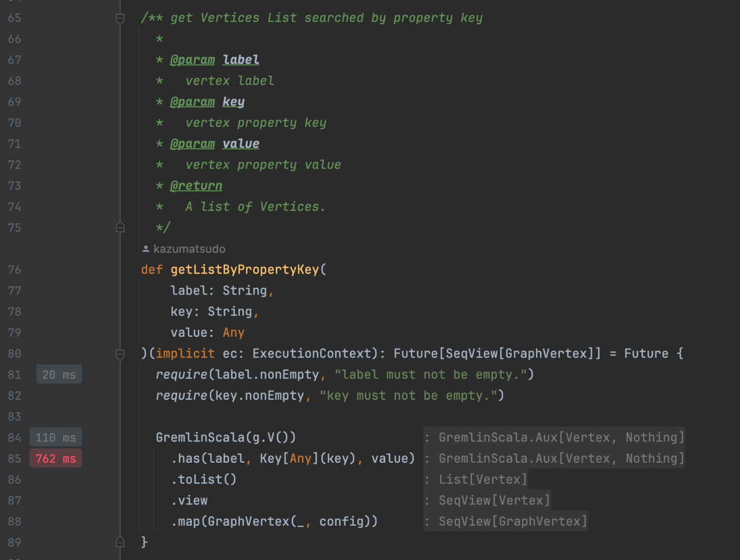Select the red 762 ms timing badge
The width and height of the screenshot is (740, 560).
pyautogui.click(x=55, y=459)
